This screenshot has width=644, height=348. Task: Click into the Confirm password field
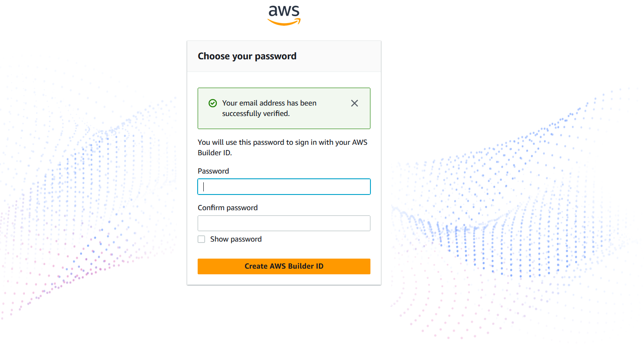pos(284,223)
